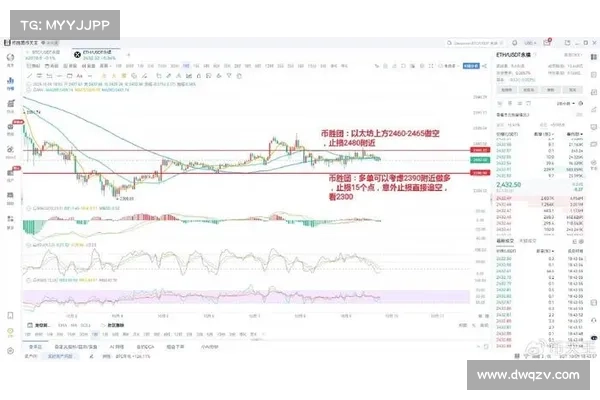Click the trash icon to delete drawings
Viewport: 600px width, 400px height.
(239, 76)
